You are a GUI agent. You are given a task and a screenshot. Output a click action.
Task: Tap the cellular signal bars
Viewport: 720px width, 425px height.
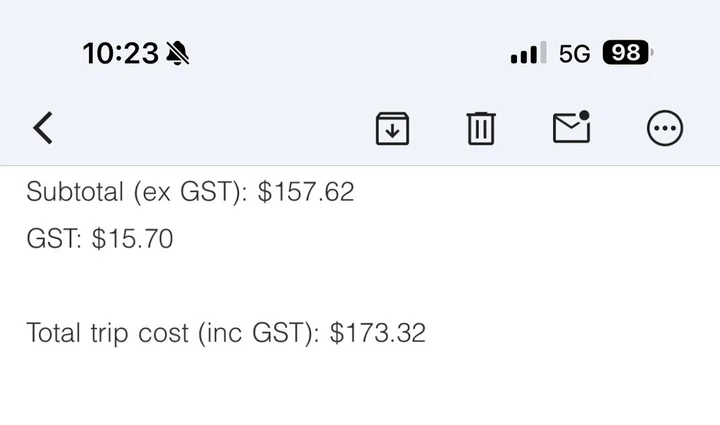528,54
